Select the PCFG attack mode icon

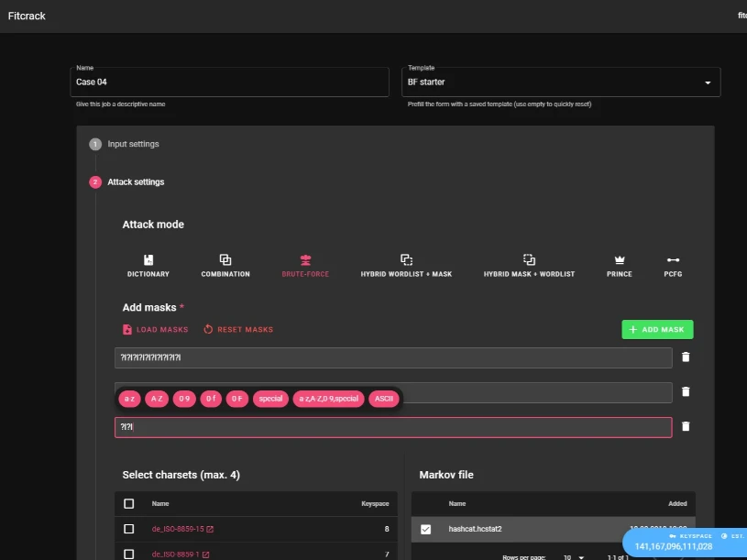673,260
